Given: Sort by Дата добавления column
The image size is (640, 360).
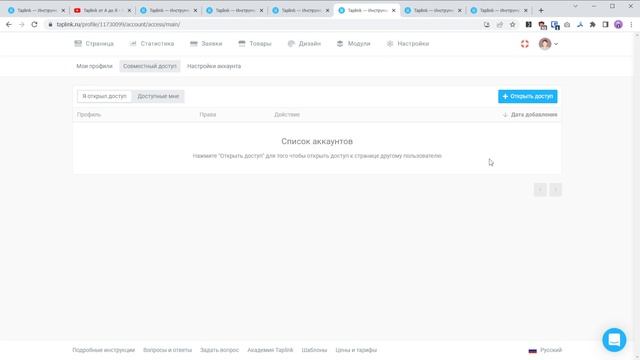Looking at the screenshot, I should tap(530, 115).
